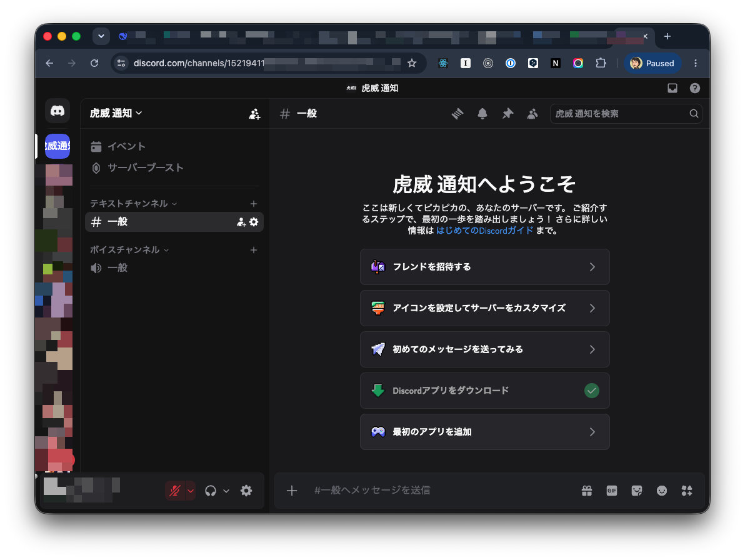Open the inbox icon in title bar
Viewport: 745px width, 560px height.
tap(672, 88)
